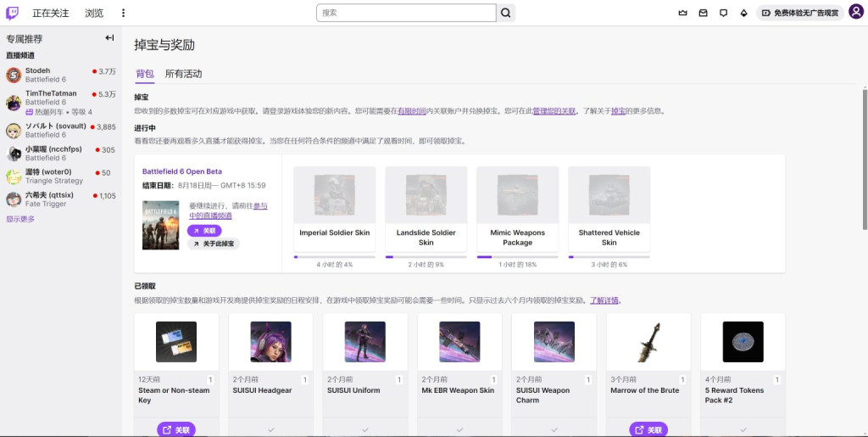Image resolution: width=868 pixels, height=437 pixels.
Task: Click the Marrow of the Brute sword image
Action: 648,342
